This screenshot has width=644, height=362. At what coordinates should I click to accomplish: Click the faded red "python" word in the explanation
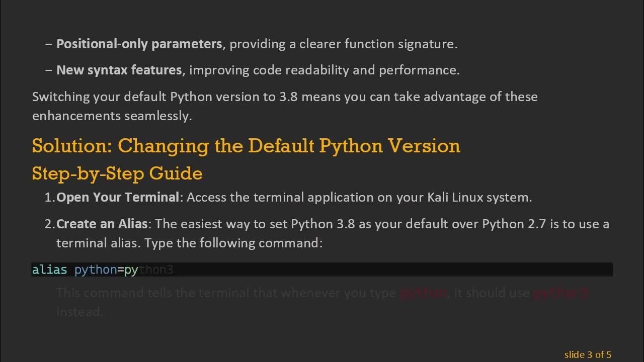[x=423, y=293]
